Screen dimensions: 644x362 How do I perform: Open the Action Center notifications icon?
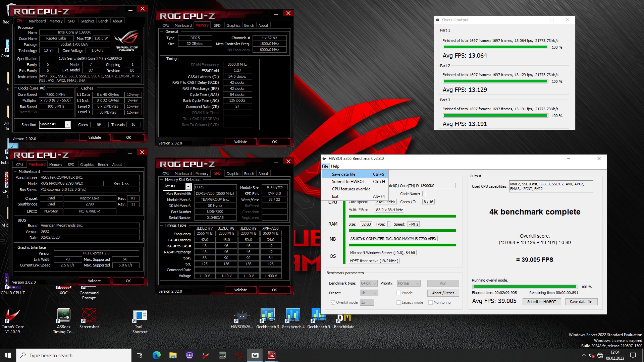pos(633,355)
